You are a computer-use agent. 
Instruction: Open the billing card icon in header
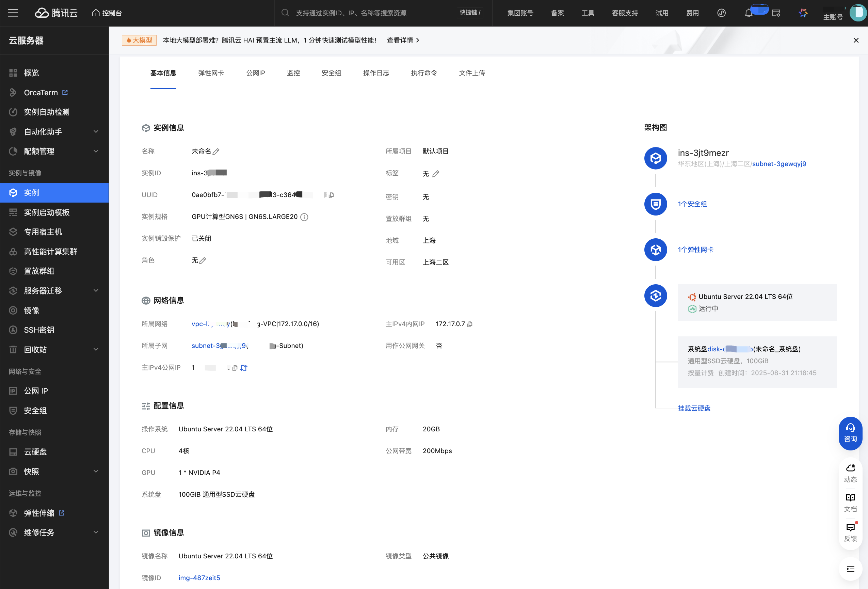click(776, 13)
